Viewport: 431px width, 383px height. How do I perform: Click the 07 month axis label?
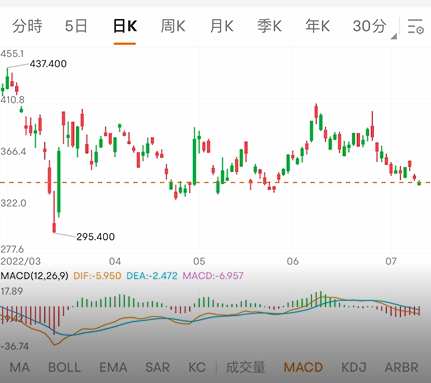[x=391, y=261]
